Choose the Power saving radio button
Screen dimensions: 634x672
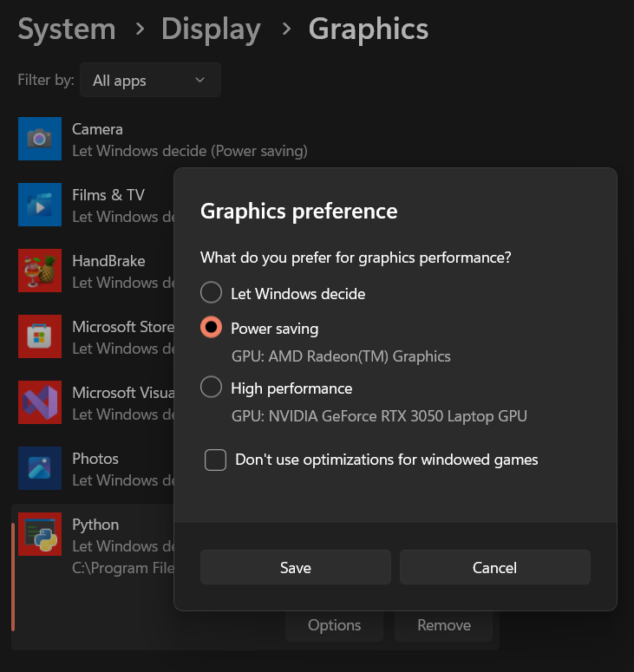pos(212,328)
